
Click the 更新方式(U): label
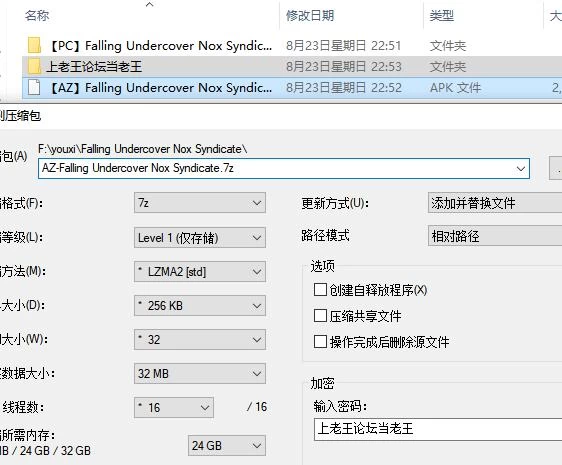coord(335,203)
